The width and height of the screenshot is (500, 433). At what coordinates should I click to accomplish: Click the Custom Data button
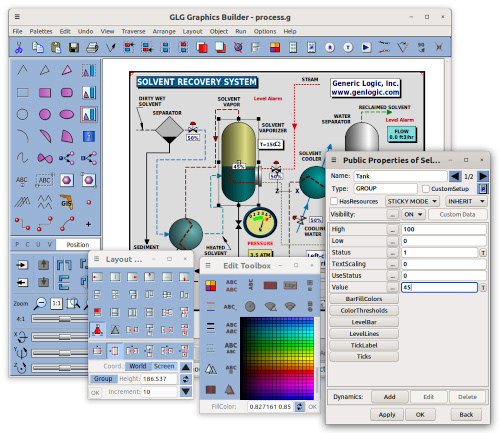457,214
